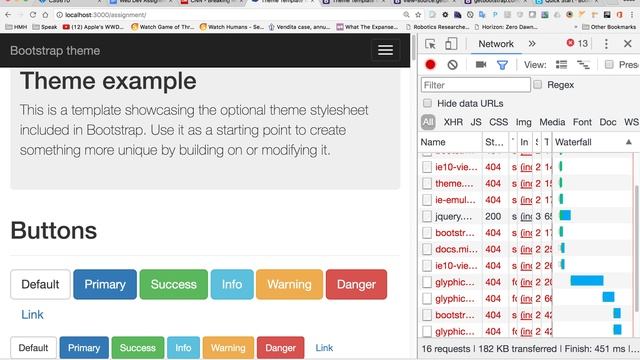Reload the page with the refresh icon

(33, 15)
